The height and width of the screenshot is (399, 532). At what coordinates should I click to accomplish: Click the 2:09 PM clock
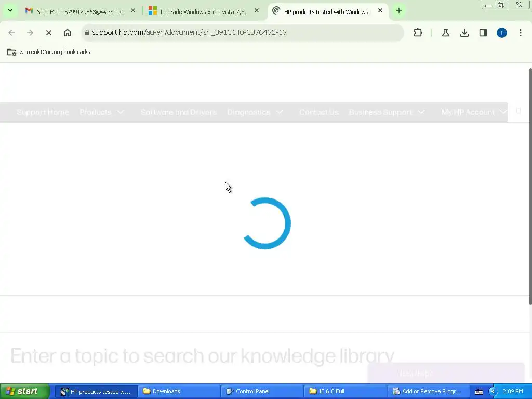point(513,392)
